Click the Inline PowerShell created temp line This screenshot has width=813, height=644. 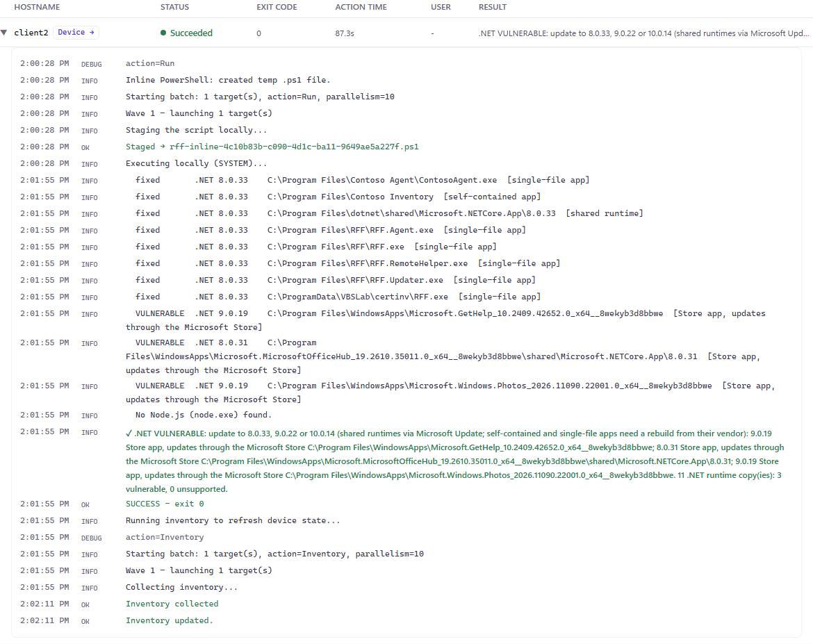[x=228, y=80]
